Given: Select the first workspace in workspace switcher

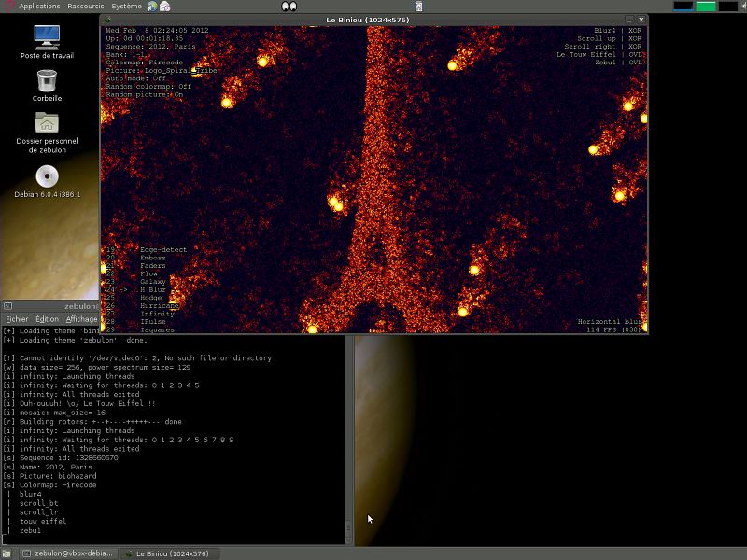Looking at the screenshot, I should [684, 7].
